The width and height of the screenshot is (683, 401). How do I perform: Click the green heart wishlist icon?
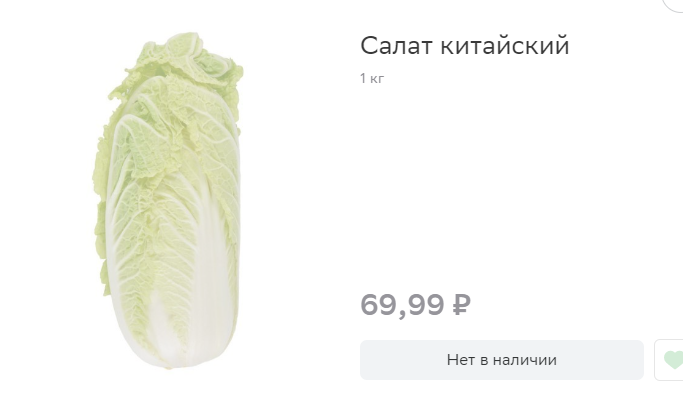673,360
